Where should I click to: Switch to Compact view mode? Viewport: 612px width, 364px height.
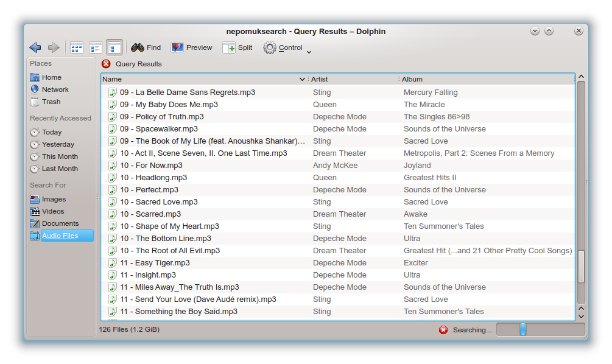point(95,48)
